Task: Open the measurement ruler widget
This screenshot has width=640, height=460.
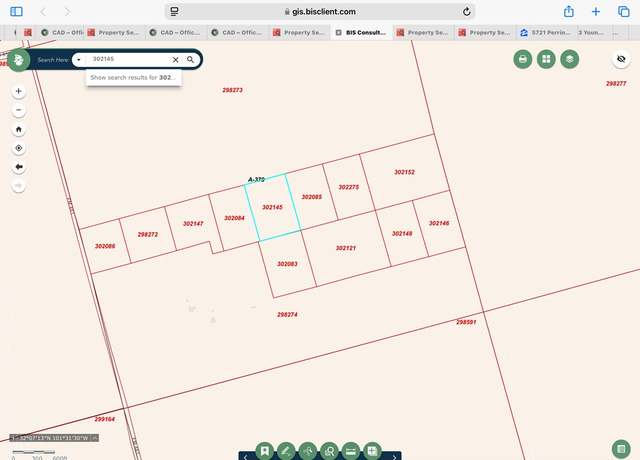Action: (x=351, y=451)
